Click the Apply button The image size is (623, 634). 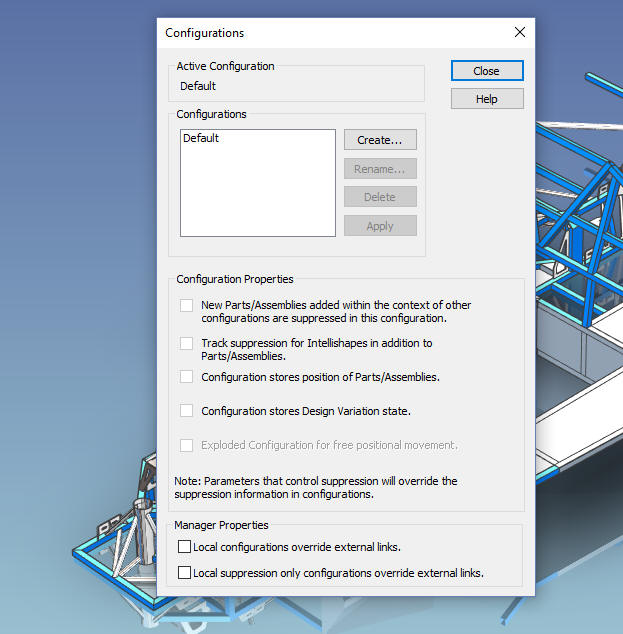380,226
